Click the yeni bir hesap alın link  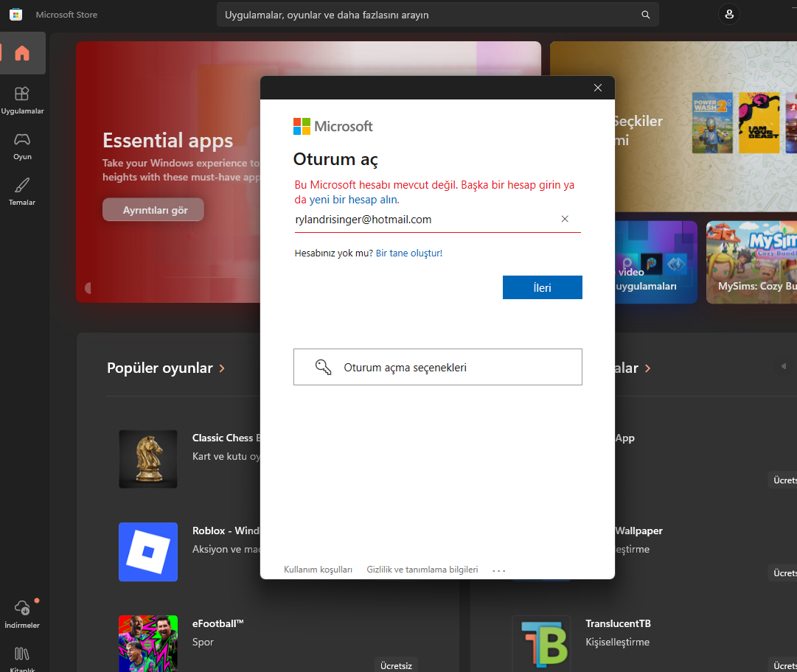(x=355, y=200)
